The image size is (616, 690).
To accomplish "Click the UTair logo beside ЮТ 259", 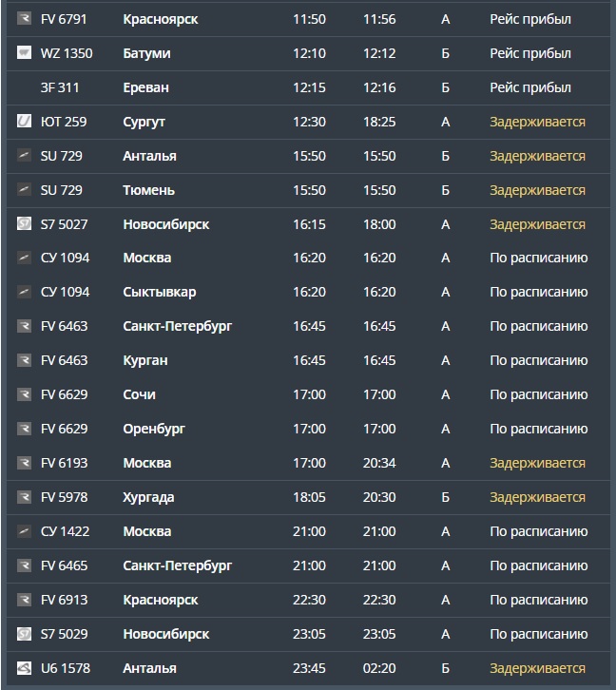I will click(x=24, y=121).
